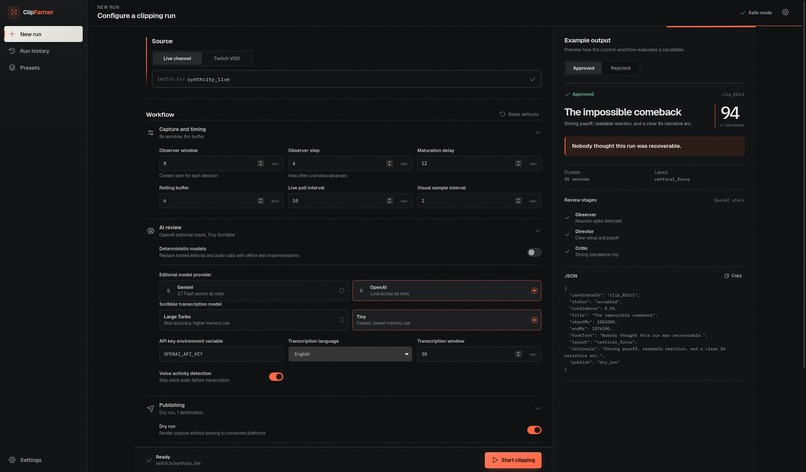806x472 pixels.
Task: Click the Approved status check icon
Action: 567,94
